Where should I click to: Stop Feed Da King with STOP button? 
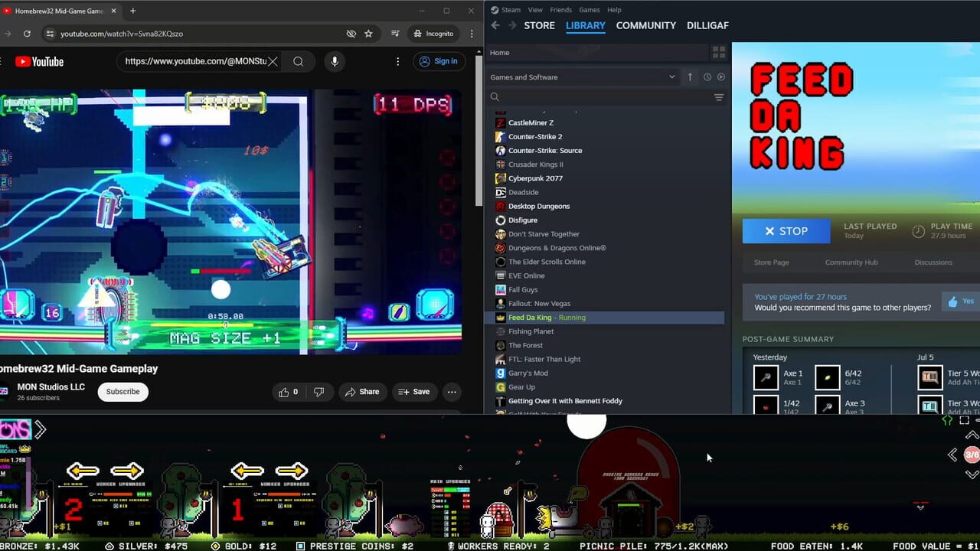tap(786, 231)
